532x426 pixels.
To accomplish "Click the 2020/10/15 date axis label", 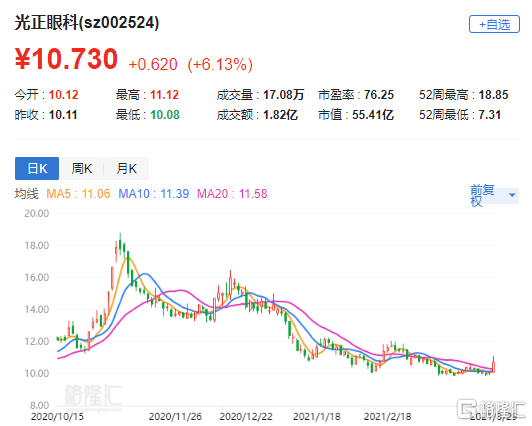I will pyautogui.click(x=57, y=417).
